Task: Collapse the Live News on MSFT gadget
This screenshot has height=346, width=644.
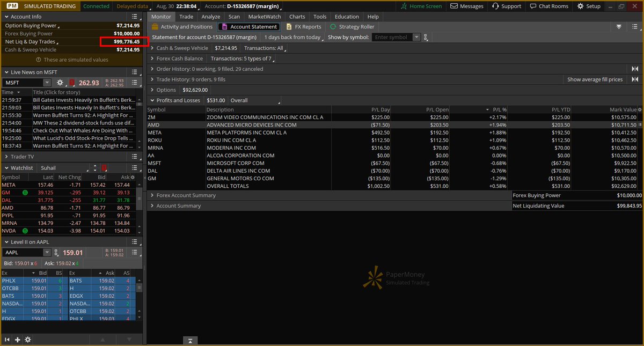Action: (x=6, y=72)
